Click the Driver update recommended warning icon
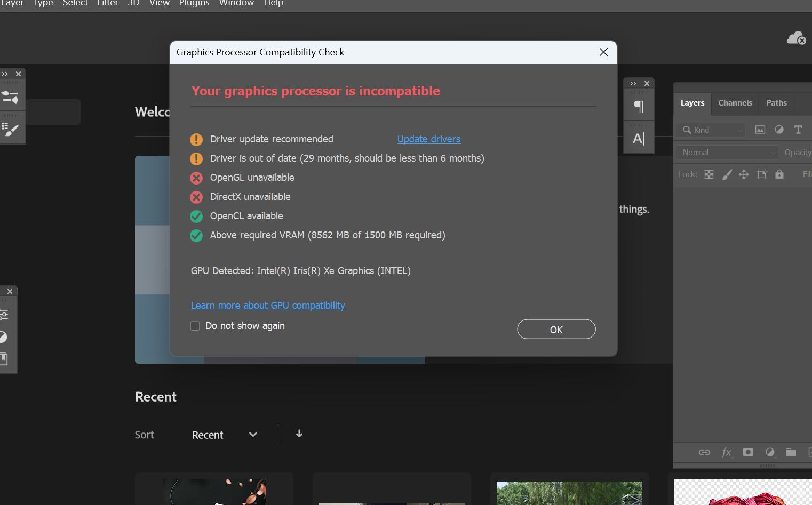 point(196,139)
